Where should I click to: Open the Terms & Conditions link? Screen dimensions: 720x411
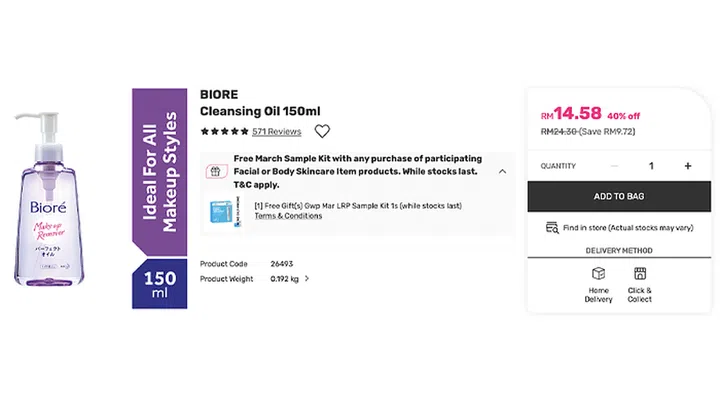[288, 216]
